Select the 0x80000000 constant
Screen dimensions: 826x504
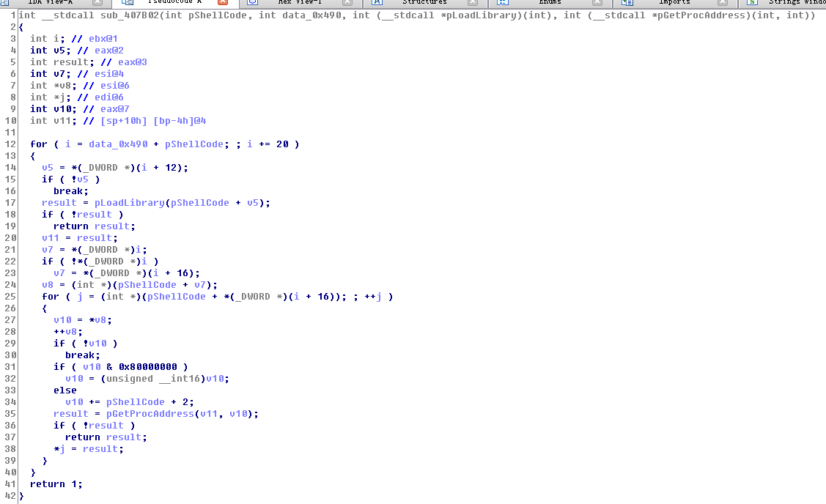click(147, 367)
